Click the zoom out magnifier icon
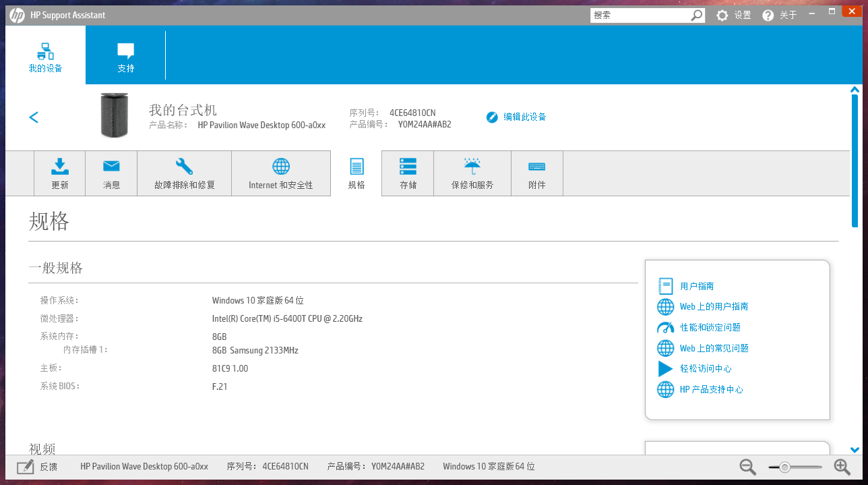Image resolution: width=868 pixels, height=485 pixels. point(747,467)
